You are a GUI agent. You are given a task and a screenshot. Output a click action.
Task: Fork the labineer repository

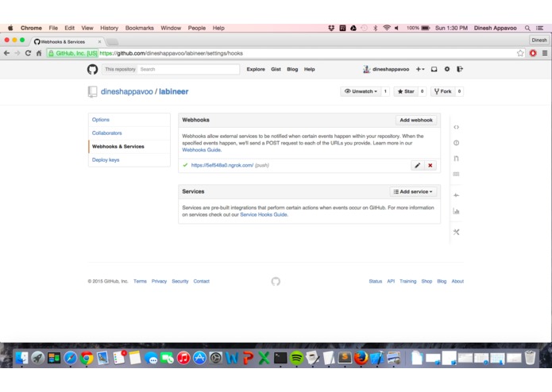(x=443, y=91)
